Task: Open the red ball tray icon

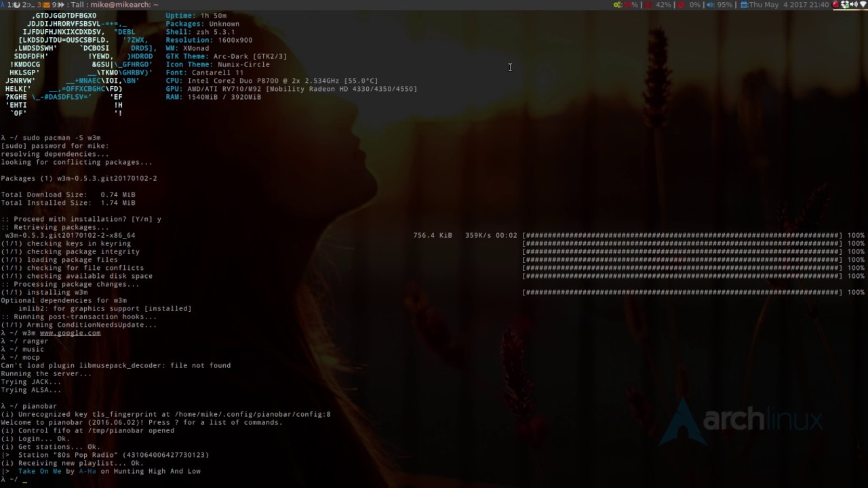Action: coord(836,5)
